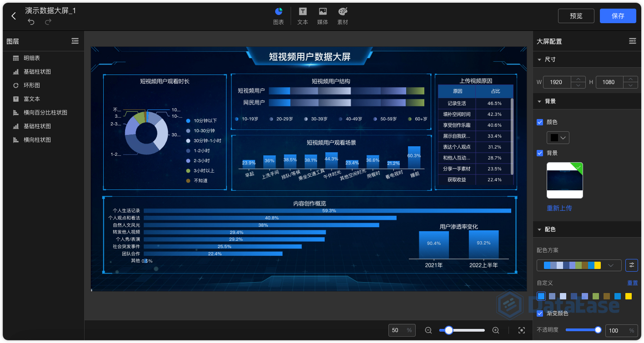This screenshot has height=343, width=644.
Task: Open the 配色方案 color scheme dropdown
Action: coord(579,265)
